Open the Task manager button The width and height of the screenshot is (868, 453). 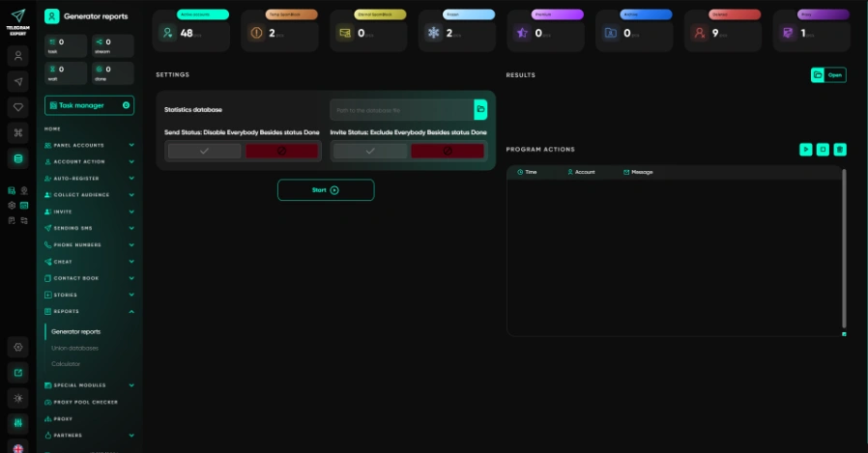pos(89,105)
